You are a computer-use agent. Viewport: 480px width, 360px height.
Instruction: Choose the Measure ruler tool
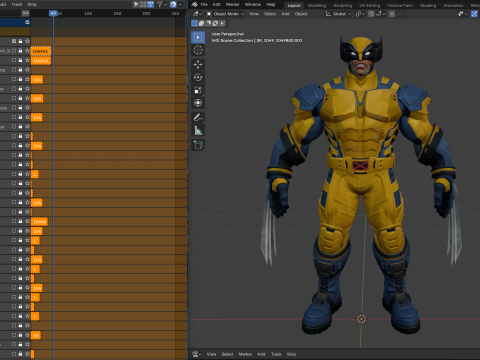point(198,130)
